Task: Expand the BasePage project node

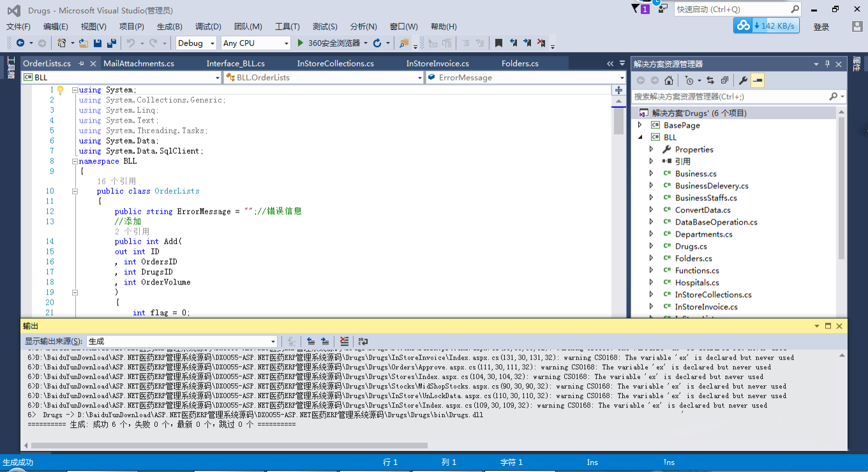Action: coord(640,125)
